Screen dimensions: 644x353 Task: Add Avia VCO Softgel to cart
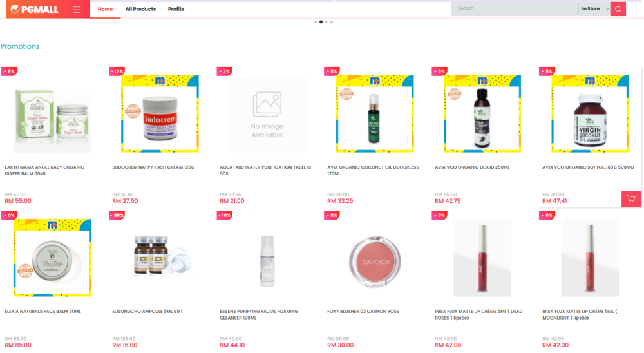631,199
